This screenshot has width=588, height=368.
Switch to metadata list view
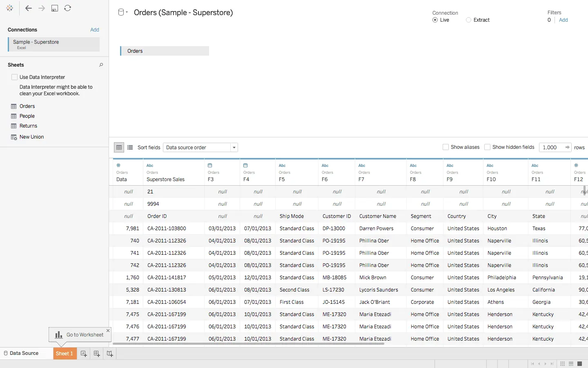[x=130, y=148]
